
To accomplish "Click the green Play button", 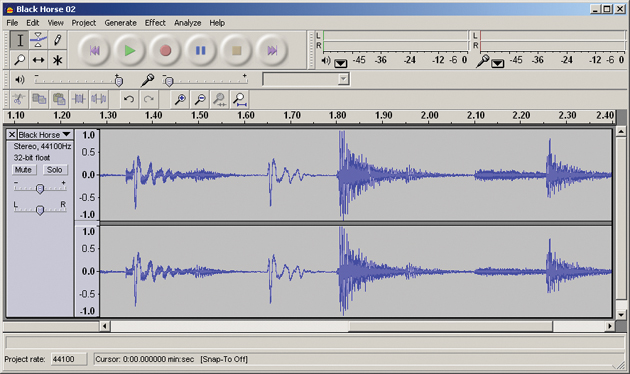I will click(129, 51).
